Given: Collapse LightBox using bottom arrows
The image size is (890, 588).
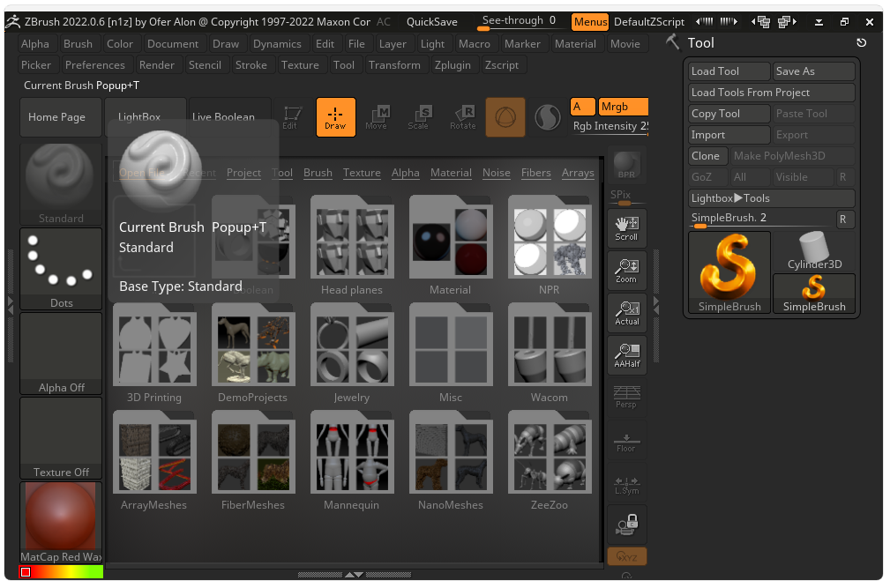Looking at the screenshot, I should coord(355,575).
